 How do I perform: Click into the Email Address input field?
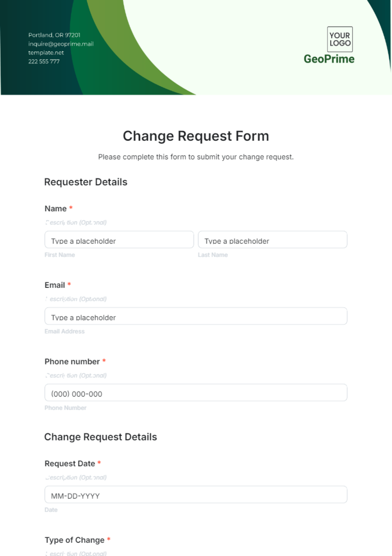point(196,316)
